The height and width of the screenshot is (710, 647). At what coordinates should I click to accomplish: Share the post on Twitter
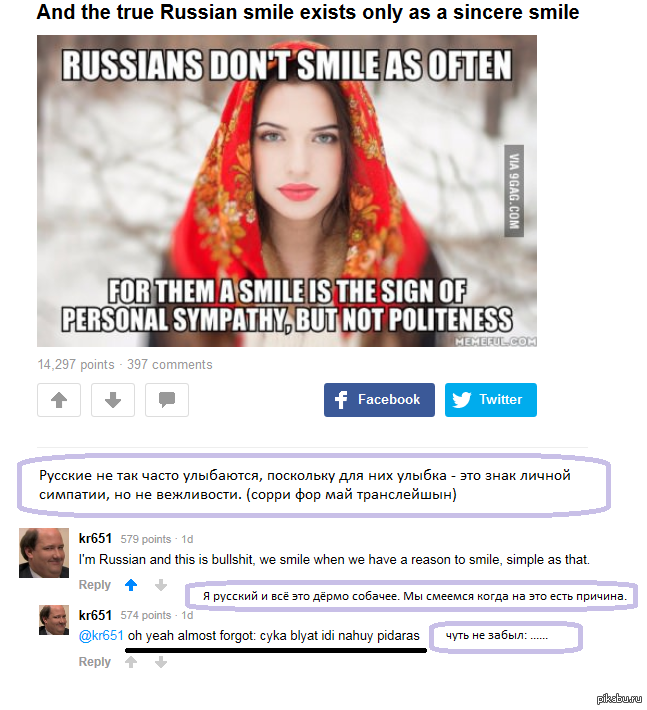491,400
